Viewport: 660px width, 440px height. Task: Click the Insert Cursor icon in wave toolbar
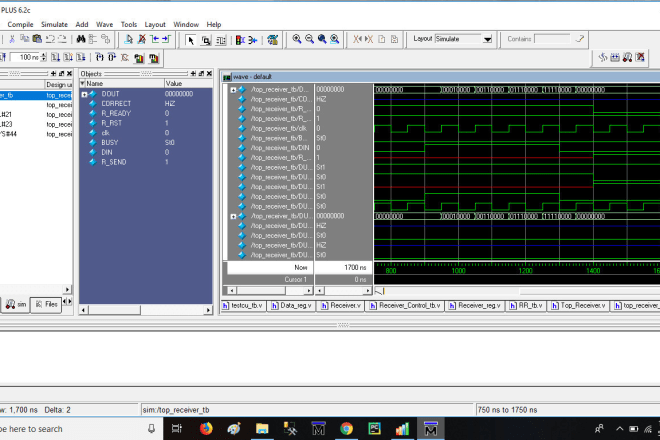[x=129, y=40]
